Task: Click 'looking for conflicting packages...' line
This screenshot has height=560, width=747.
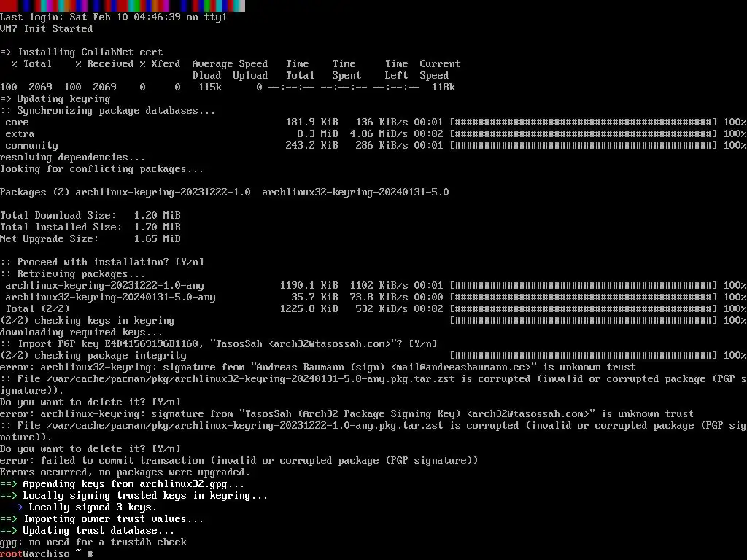Action: pos(101,169)
